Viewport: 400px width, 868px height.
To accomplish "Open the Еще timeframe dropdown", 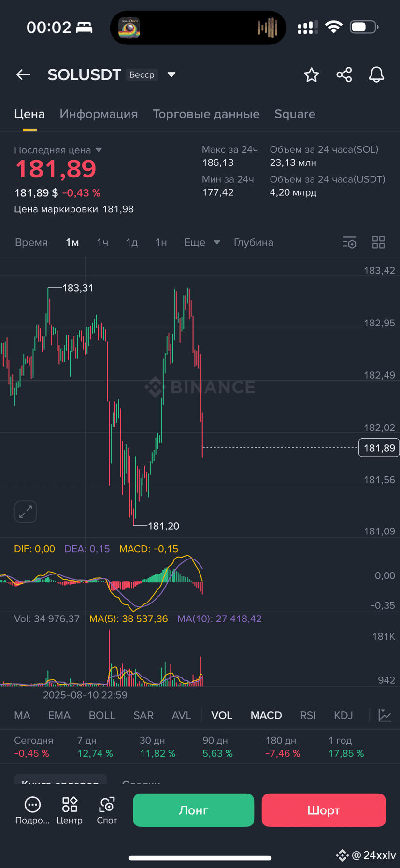I will coord(202,242).
